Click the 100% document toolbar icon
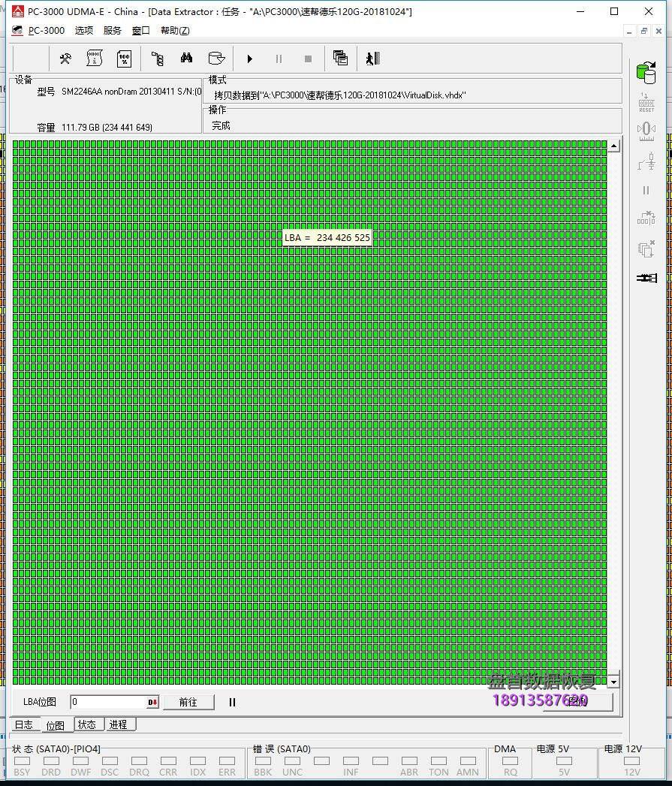The width and height of the screenshot is (672, 786). point(124,59)
